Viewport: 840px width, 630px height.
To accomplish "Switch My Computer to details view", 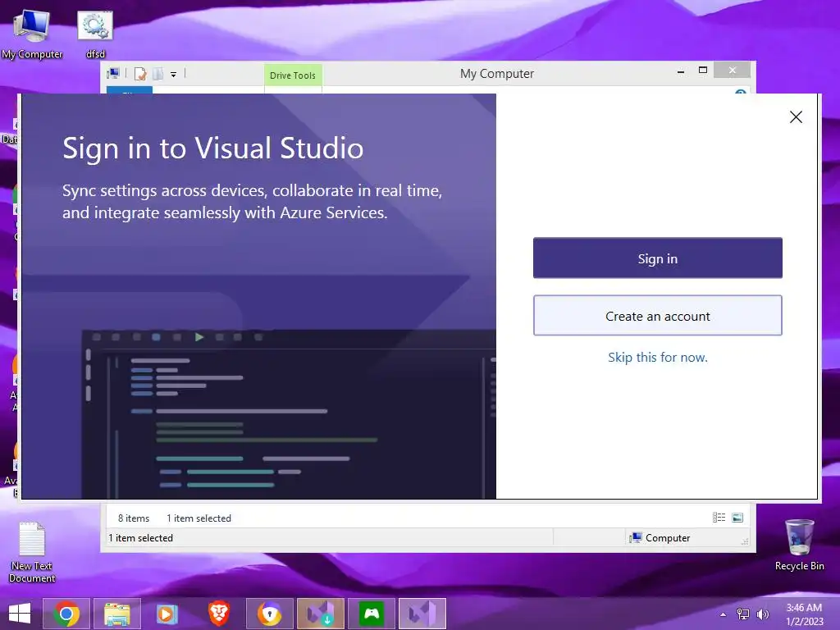I will [719, 518].
